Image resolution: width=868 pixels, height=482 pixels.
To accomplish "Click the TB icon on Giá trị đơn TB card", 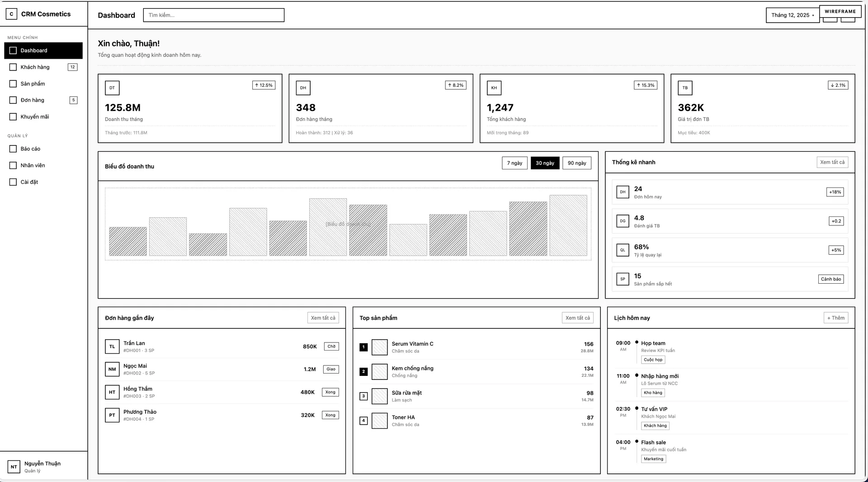I will click(684, 88).
